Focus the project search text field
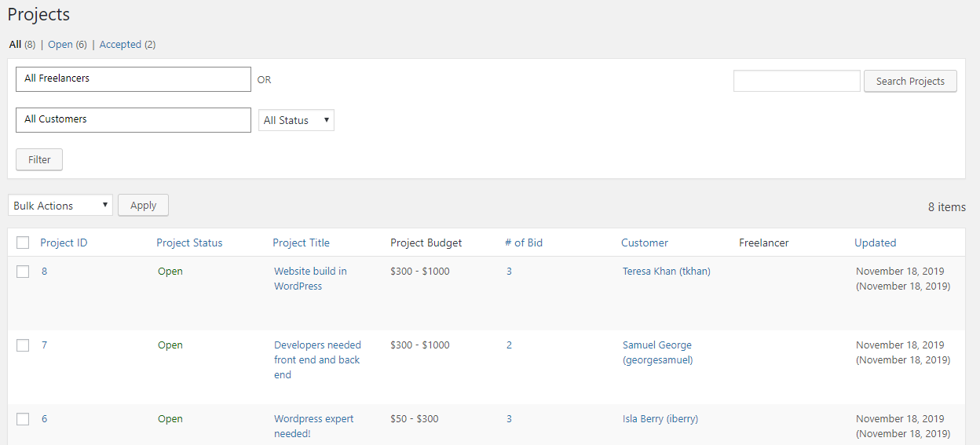980x445 pixels. point(797,81)
